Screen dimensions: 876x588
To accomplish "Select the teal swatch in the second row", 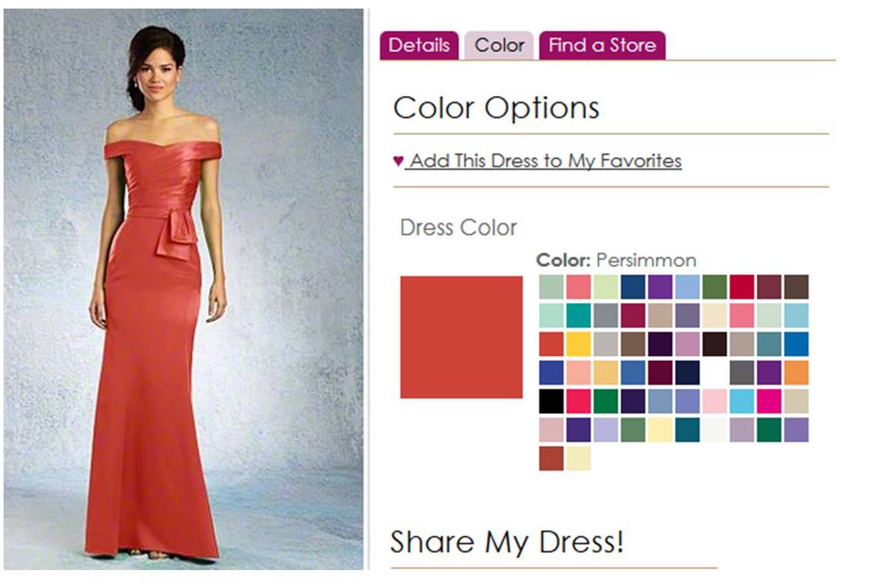I will tap(579, 315).
